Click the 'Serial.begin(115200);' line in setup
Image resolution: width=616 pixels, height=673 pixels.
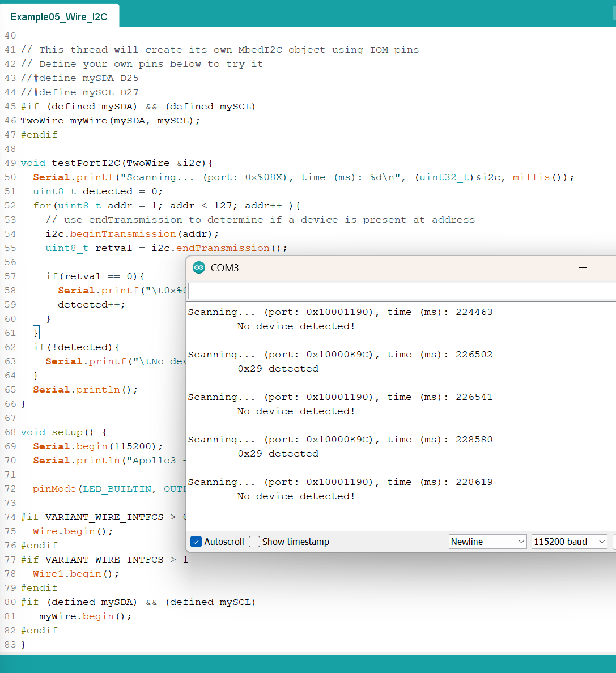click(x=97, y=446)
